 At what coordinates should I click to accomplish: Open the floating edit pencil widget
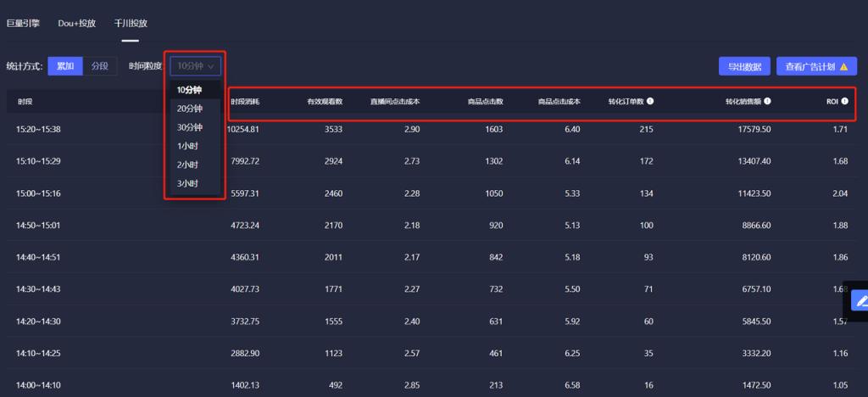point(861,301)
